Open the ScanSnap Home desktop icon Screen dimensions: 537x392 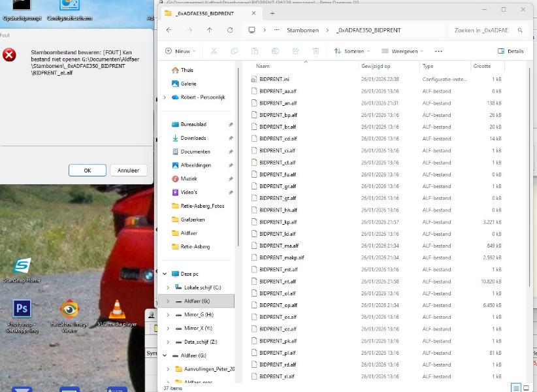pos(22,269)
